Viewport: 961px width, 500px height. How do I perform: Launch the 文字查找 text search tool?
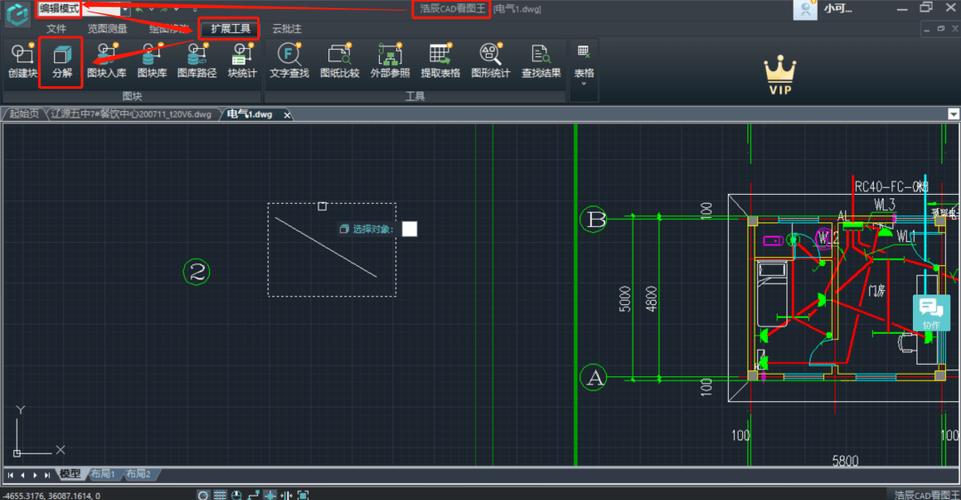(289, 59)
